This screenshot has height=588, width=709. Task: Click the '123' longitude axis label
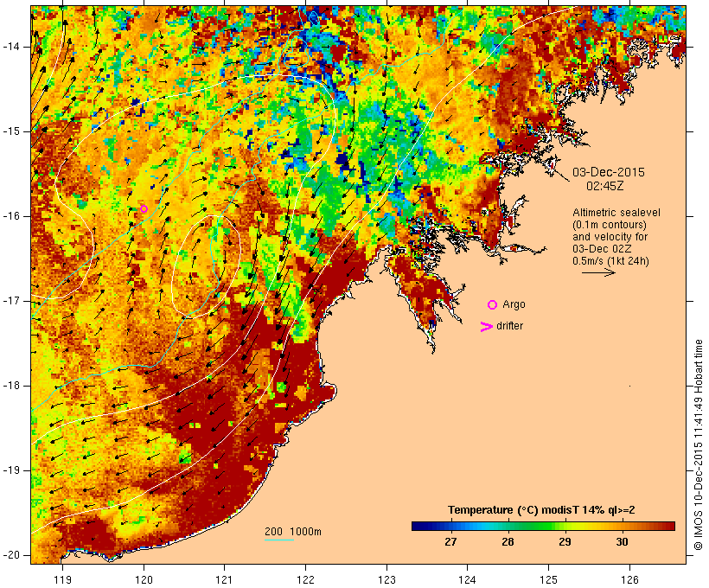[x=386, y=579]
